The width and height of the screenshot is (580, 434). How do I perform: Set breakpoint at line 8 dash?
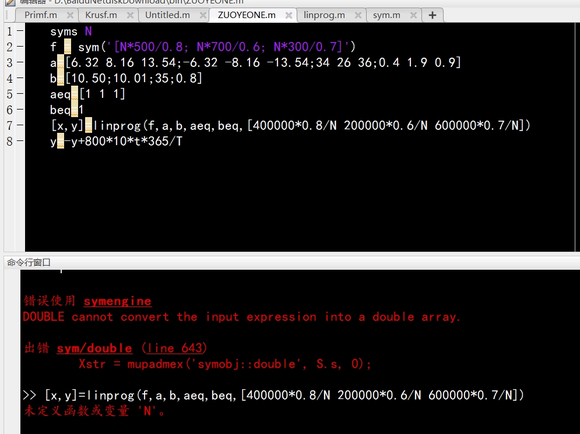pos(20,141)
